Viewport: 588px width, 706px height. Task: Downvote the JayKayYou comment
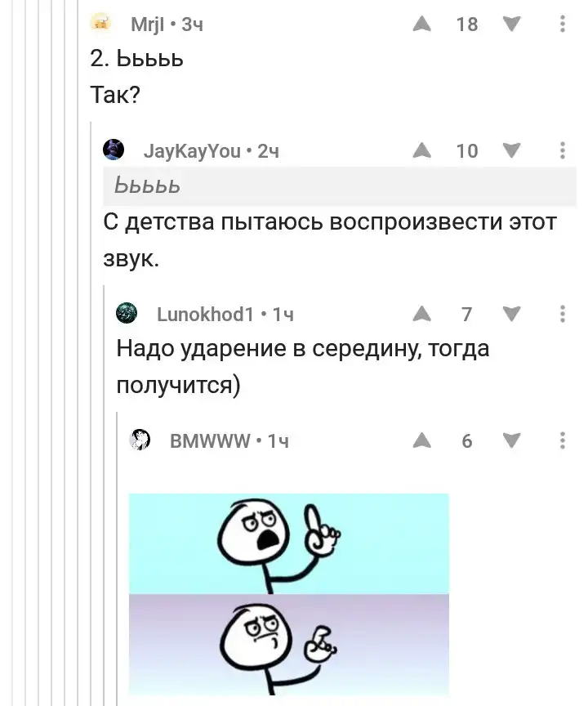click(x=511, y=150)
